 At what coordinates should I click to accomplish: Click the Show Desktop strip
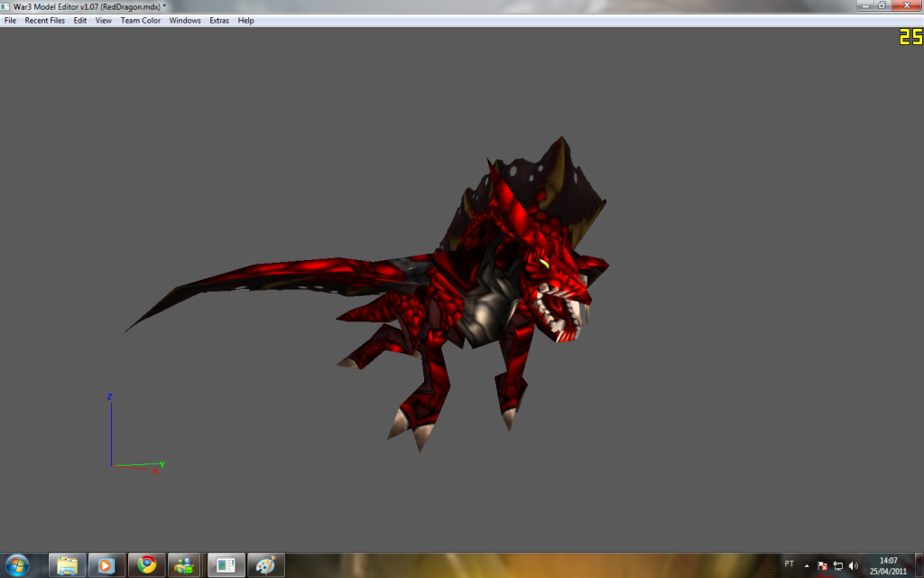[919, 565]
